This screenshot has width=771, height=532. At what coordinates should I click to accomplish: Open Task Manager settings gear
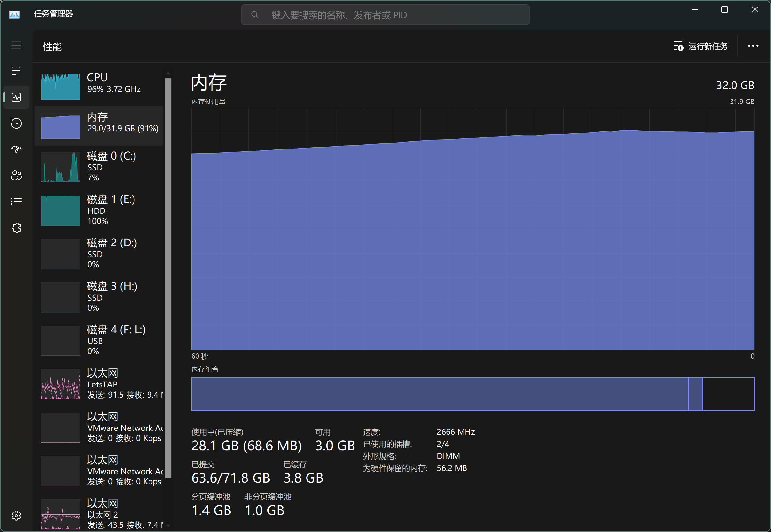point(16,516)
